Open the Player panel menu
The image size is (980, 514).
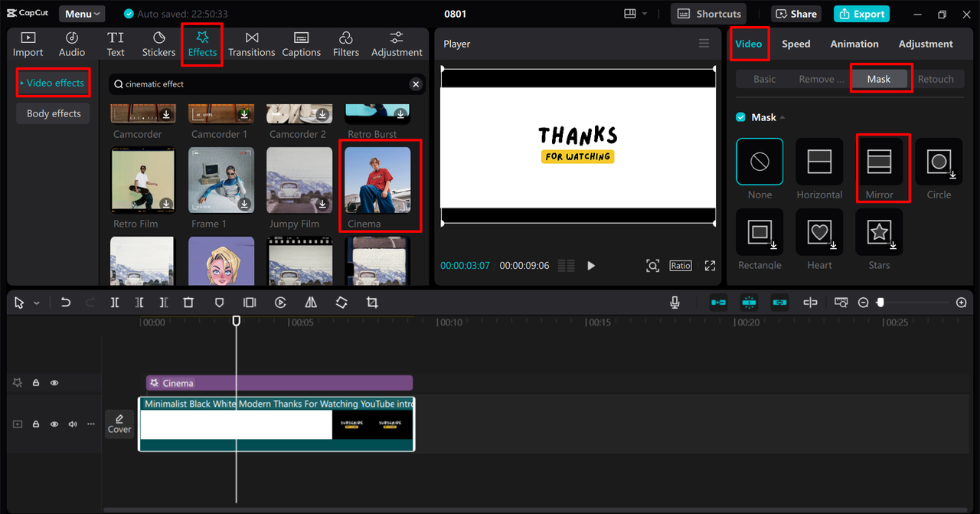pyautogui.click(x=704, y=44)
